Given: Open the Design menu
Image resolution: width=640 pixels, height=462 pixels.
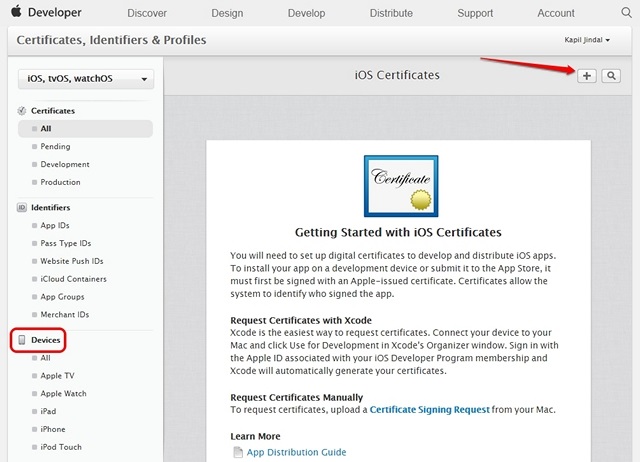Looking at the screenshot, I should click(227, 13).
